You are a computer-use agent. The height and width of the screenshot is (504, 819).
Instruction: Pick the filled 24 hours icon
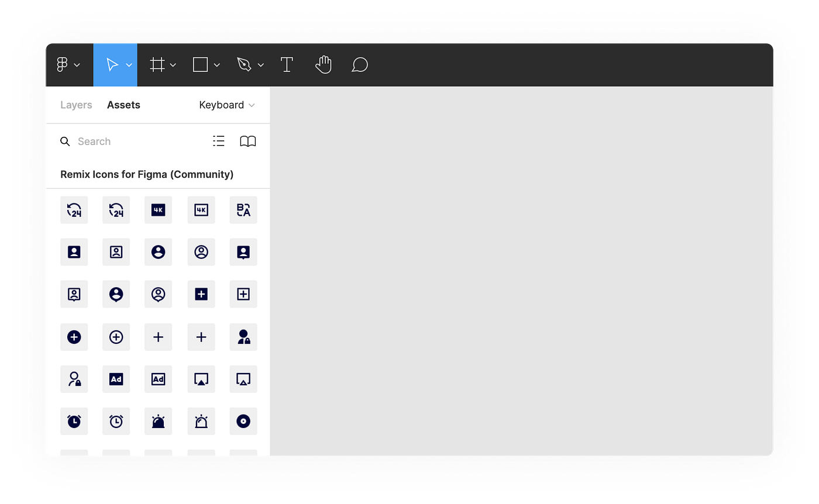point(74,210)
